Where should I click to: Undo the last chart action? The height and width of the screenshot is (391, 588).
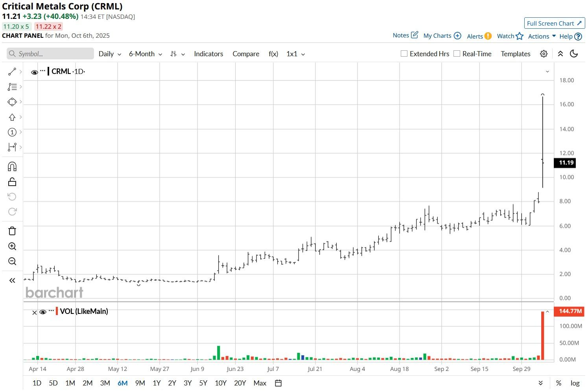coord(12,197)
